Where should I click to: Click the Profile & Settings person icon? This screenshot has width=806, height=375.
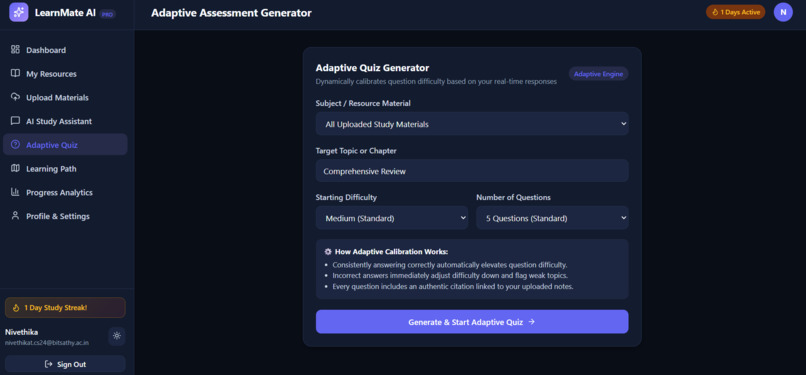(x=15, y=216)
